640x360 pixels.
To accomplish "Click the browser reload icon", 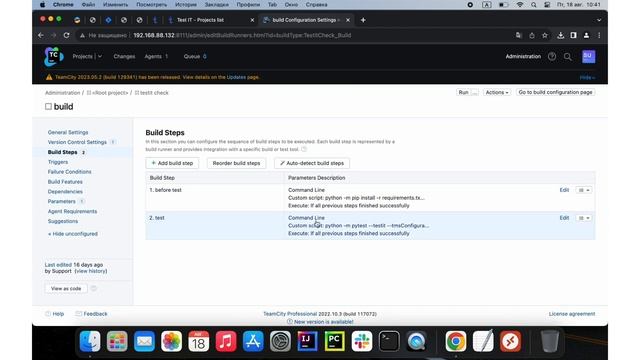I will [x=67, y=36].
